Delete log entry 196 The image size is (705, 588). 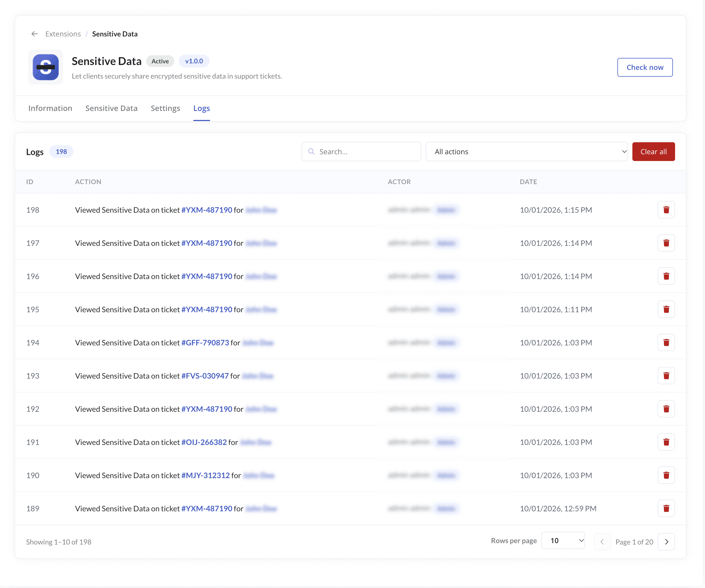666,276
